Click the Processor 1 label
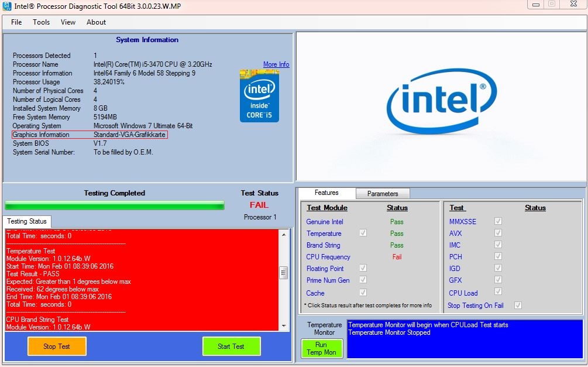 coord(260,217)
